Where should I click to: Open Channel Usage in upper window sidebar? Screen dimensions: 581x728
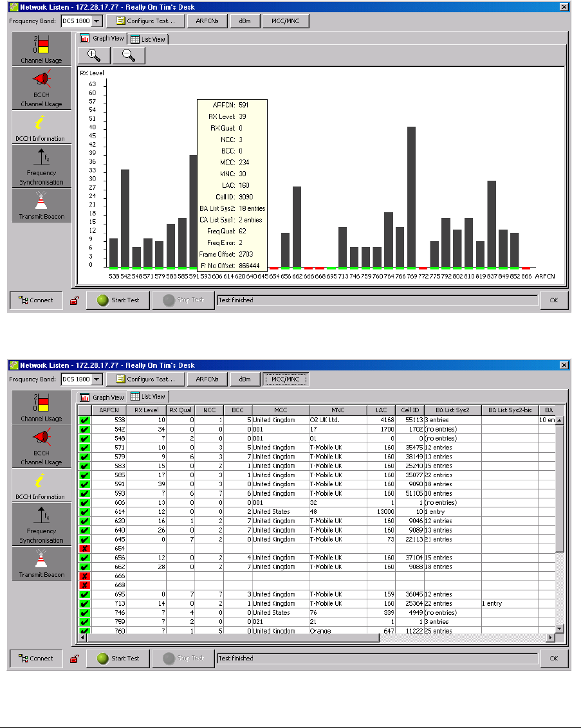[41, 49]
